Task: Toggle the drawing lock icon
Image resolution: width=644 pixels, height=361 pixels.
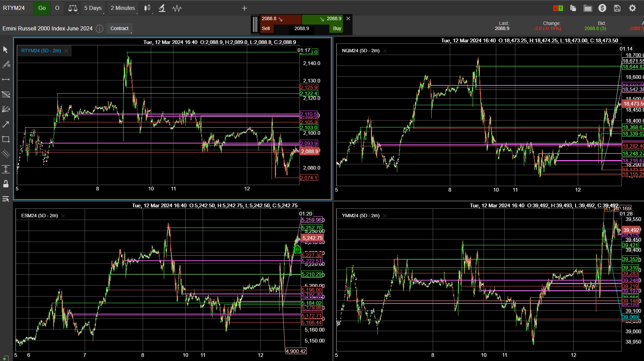Action: coord(6,184)
